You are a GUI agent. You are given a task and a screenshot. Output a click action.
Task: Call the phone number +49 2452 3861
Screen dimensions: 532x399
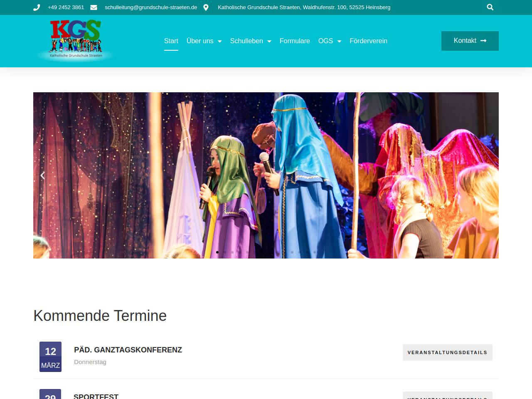point(66,7)
